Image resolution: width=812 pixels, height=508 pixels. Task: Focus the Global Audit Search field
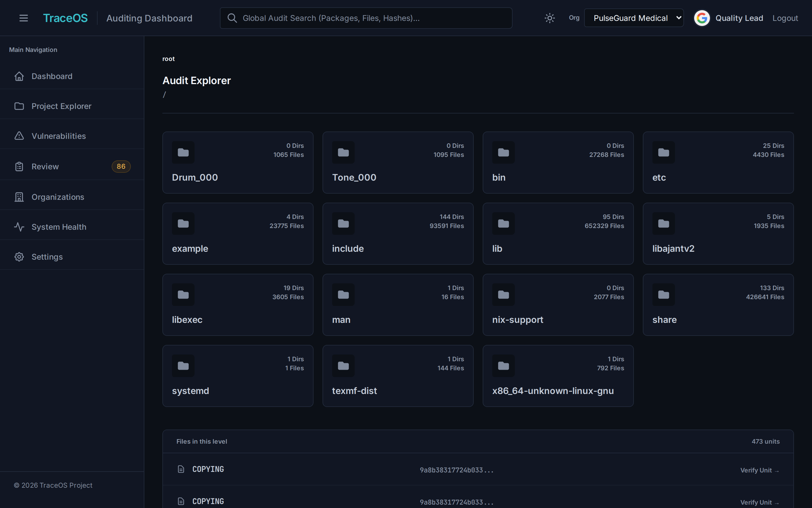[366, 18]
